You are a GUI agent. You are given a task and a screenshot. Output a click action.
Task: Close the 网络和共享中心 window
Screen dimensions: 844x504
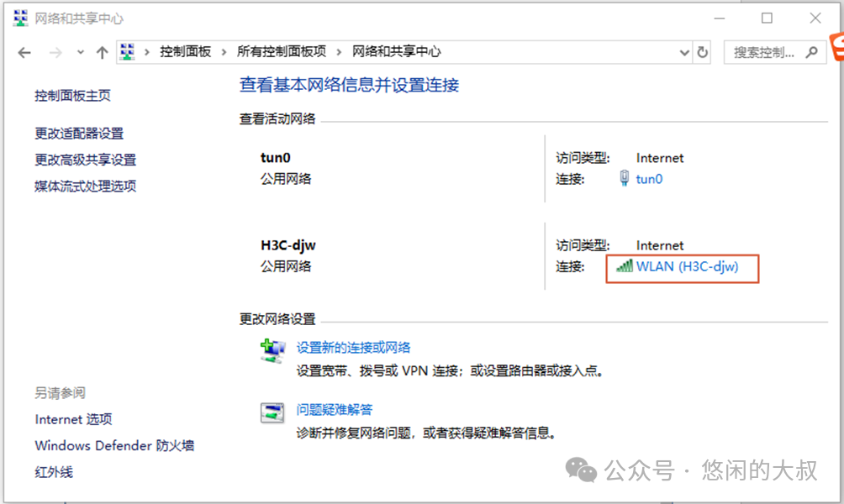(815, 18)
